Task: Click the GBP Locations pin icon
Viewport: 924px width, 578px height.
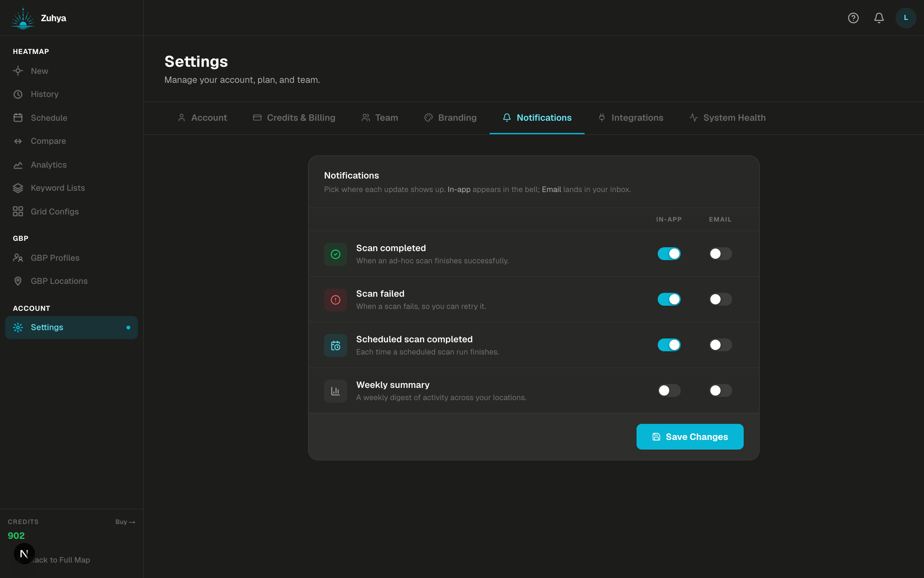Action: point(18,281)
